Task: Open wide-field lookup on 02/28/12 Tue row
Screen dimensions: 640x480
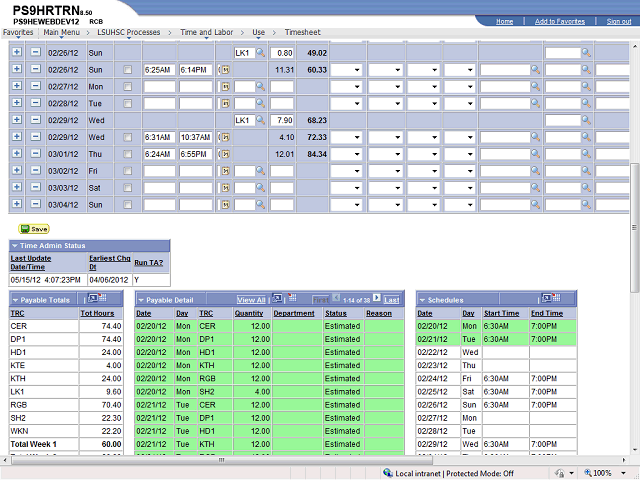Action: [535, 103]
